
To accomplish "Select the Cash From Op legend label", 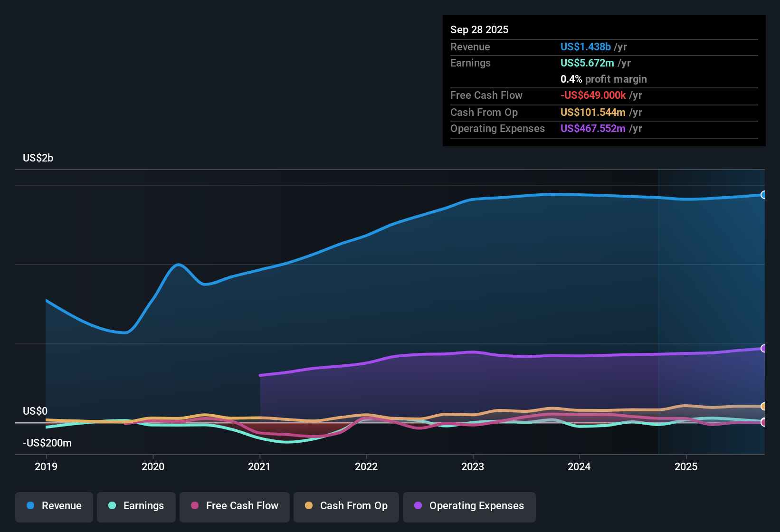I will point(353,506).
